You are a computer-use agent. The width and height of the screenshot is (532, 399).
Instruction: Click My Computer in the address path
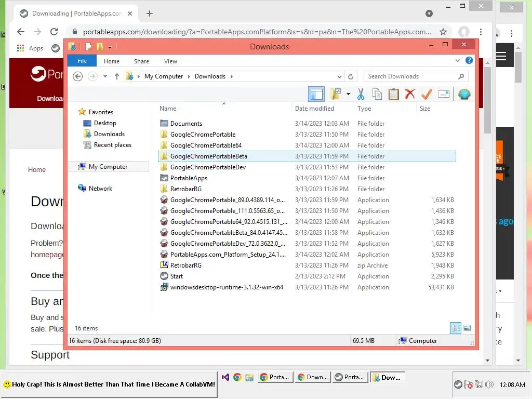tap(164, 76)
